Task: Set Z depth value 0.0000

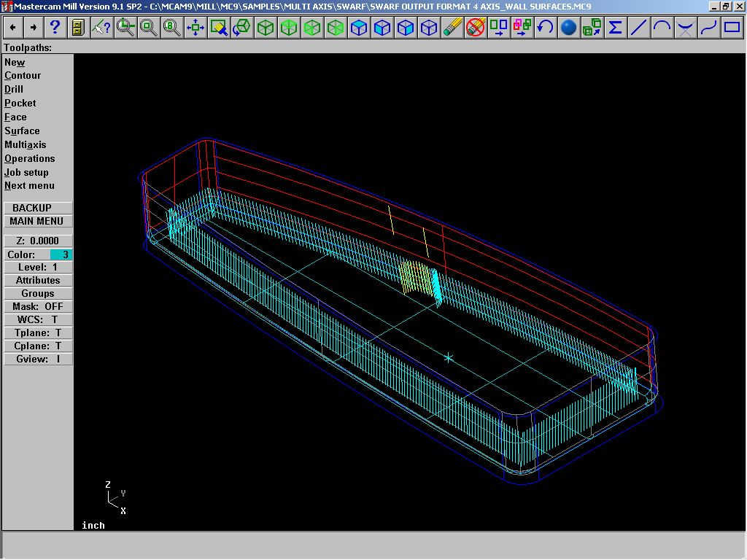Action: click(38, 241)
